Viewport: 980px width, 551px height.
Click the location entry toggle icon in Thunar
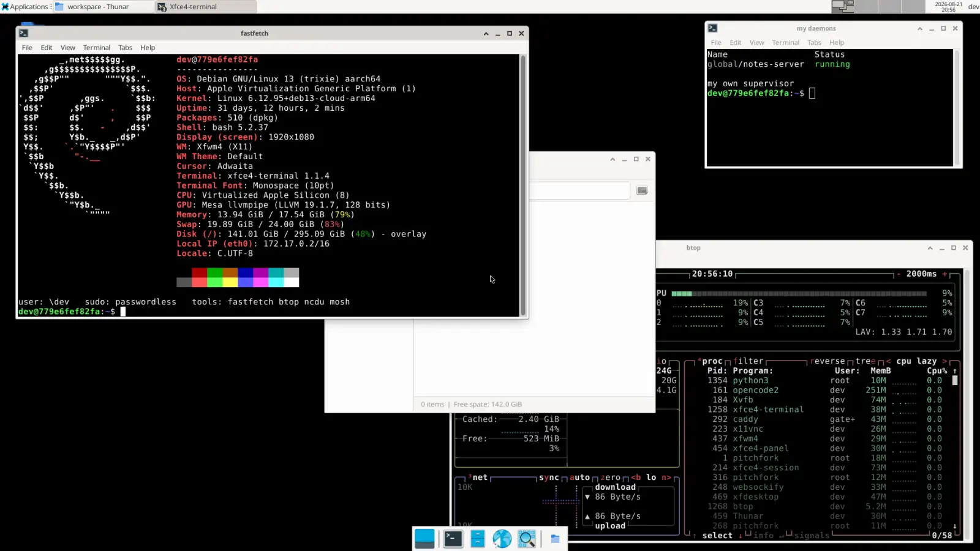pos(642,191)
